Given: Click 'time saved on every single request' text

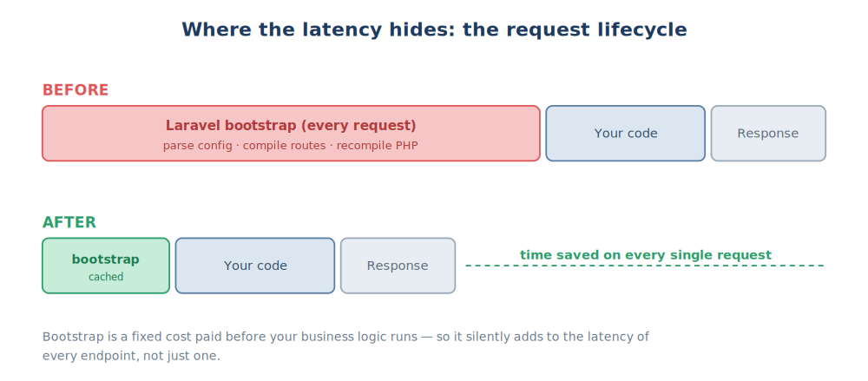Looking at the screenshot, I should [x=646, y=255].
